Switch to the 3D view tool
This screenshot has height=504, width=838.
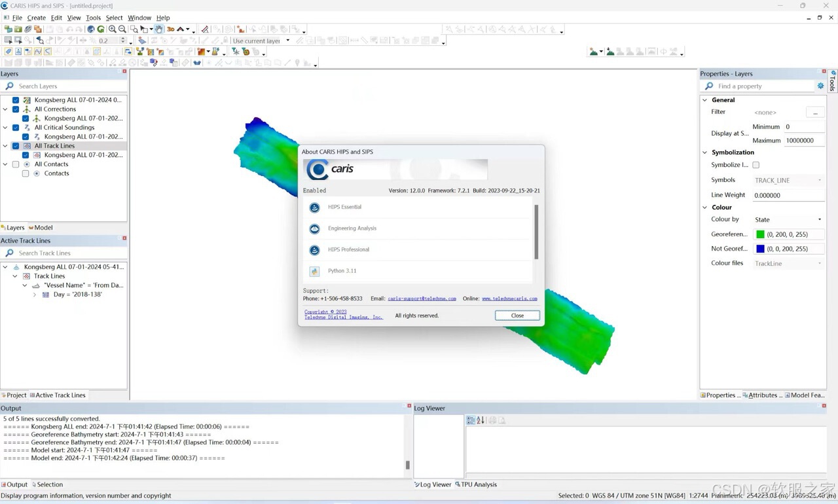[x=171, y=29]
